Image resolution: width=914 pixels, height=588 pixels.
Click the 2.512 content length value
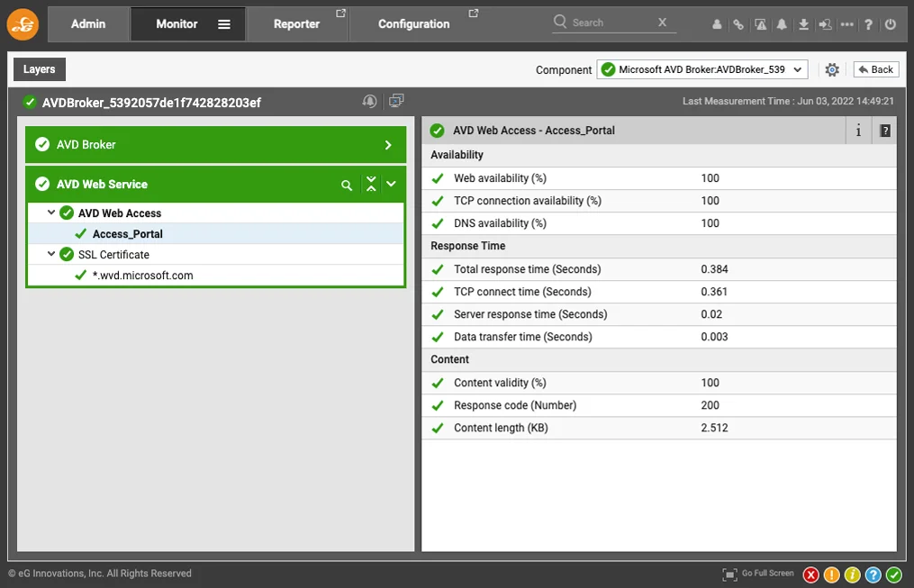point(714,428)
